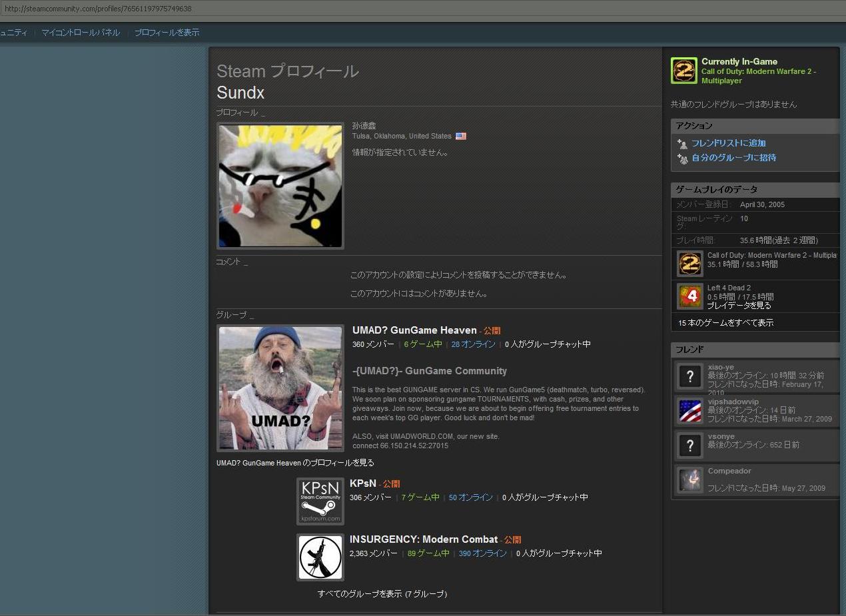Open the KPsN group title link
Screen dimensions: 846x616
363,483
